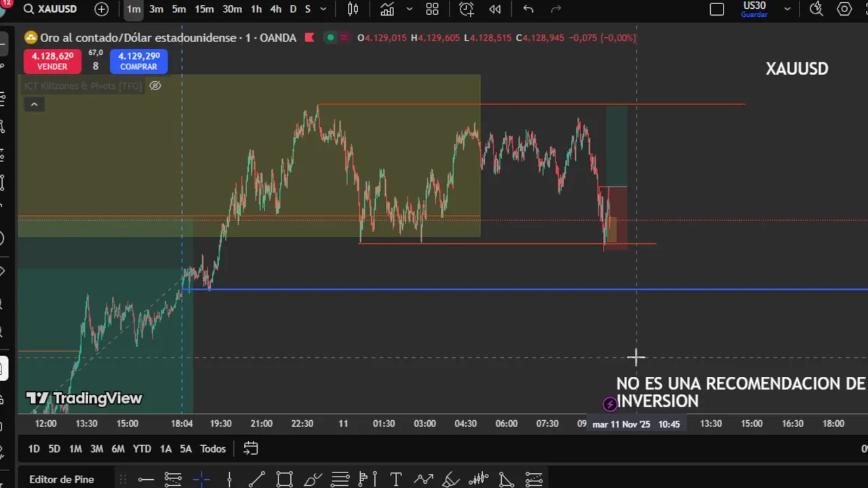Select the Fibonacci retracement drawing tool

340,480
